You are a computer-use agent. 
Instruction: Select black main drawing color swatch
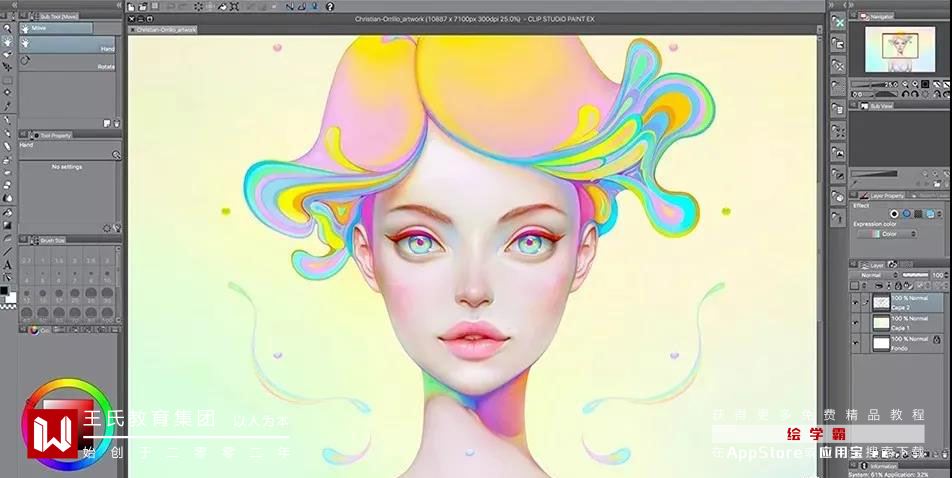[4, 290]
